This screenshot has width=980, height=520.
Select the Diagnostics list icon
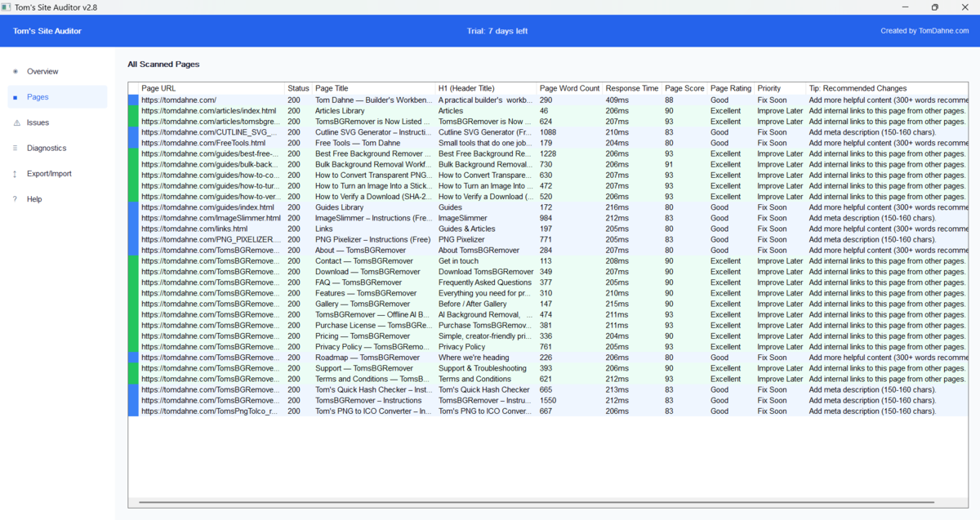click(x=16, y=148)
